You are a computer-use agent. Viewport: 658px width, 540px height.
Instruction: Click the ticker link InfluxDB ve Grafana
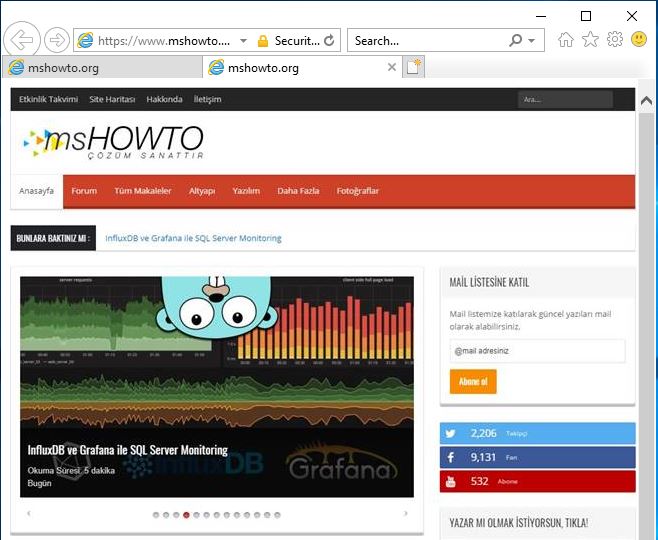pos(193,238)
